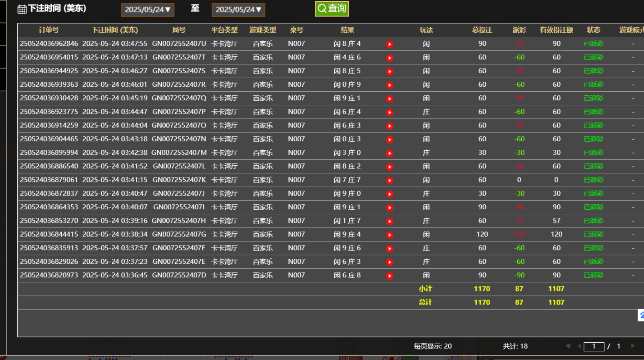Click first-page jump icon in pagination
This screenshot has height=360, width=644.
[567, 346]
